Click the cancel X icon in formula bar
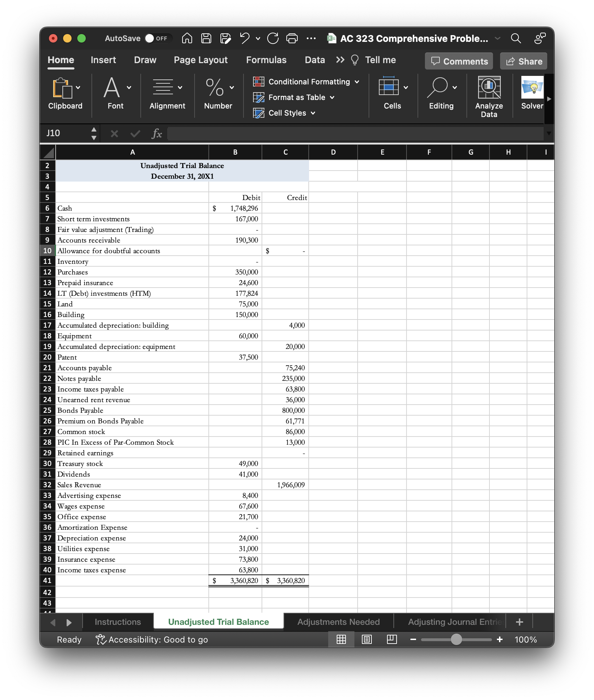 [x=114, y=134]
